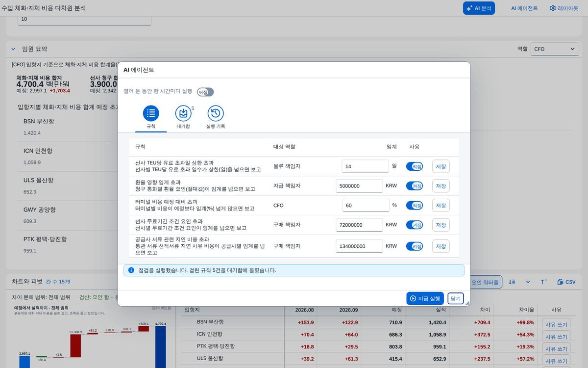The image size is (588, 368).
Task: Run the check with 지금 실행
Action: click(425, 298)
